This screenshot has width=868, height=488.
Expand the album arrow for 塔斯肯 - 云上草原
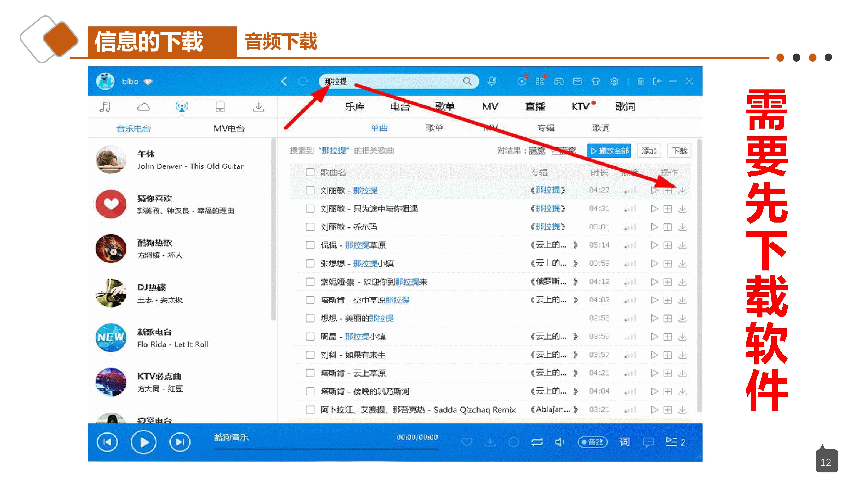click(576, 373)
